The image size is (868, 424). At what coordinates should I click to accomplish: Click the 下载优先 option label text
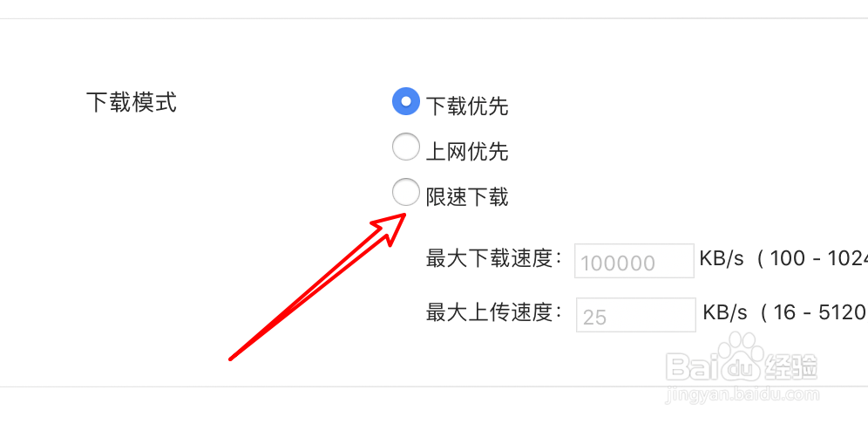[x=466, y=106]
